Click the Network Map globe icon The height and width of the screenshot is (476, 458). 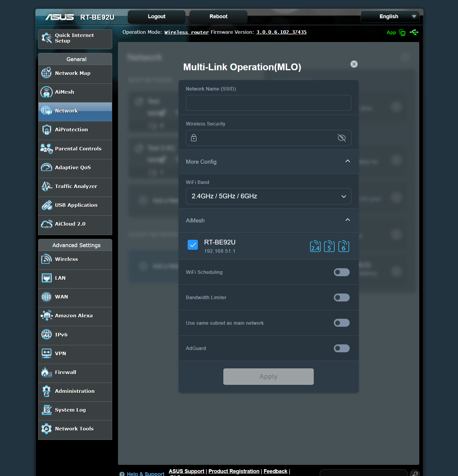[46, 73]
